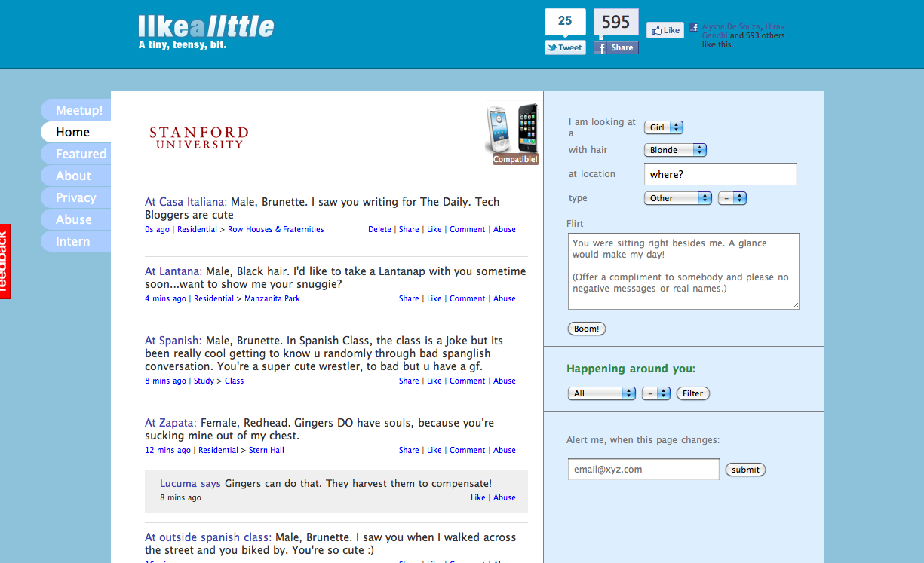924x563 pixels.
Task: Tweet this page with the Tweet button
Action: 565,47
